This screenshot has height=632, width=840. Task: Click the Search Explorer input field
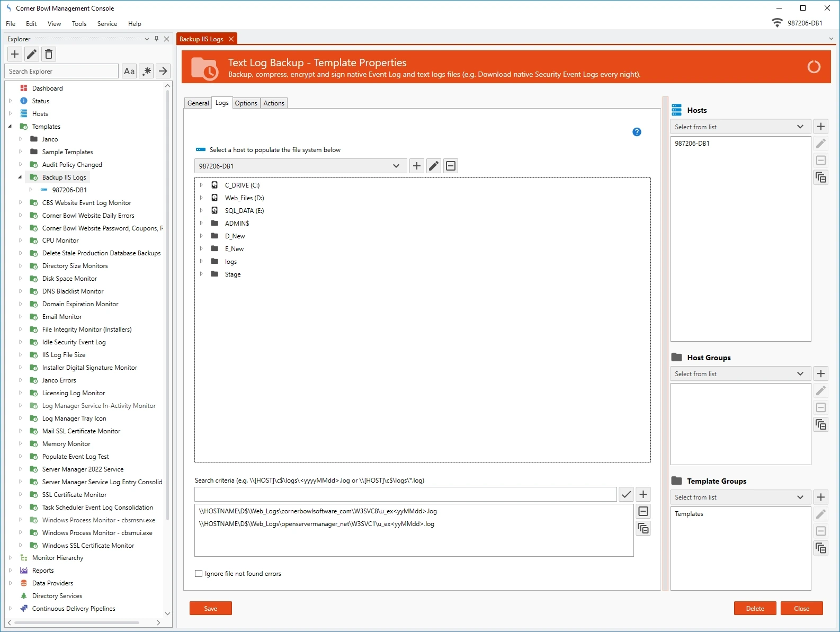coord(62,71)
